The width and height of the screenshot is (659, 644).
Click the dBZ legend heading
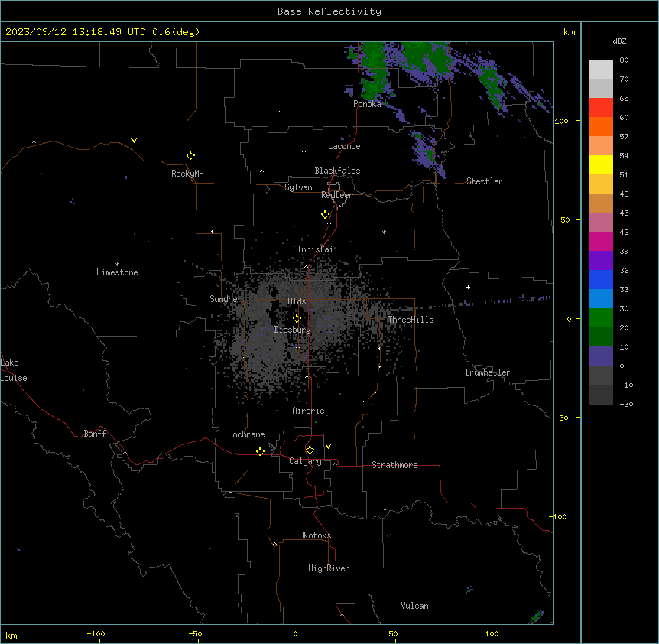(x=619, y=41)
